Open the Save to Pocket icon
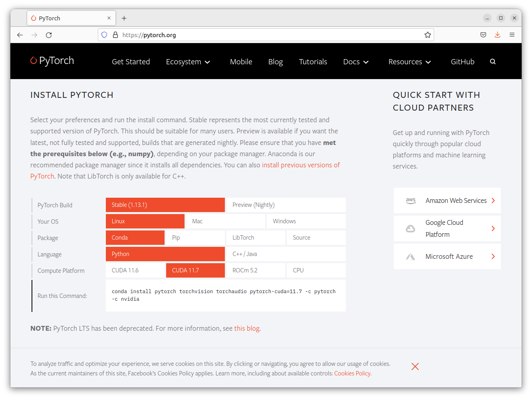This screenshot has height=399, width=532. click(483, 35)
